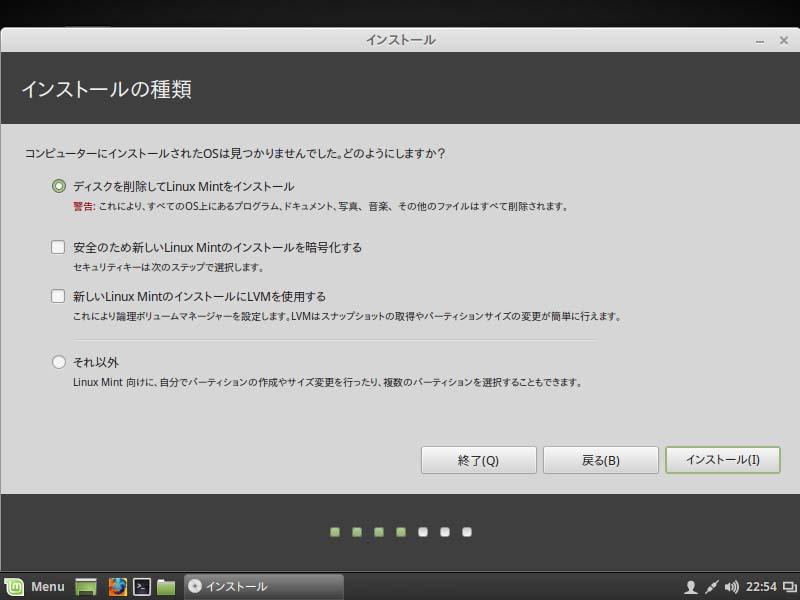Launch Firefox from the taskbar
Viewport: 800px width, 600px height.
[x=119, y=587]
